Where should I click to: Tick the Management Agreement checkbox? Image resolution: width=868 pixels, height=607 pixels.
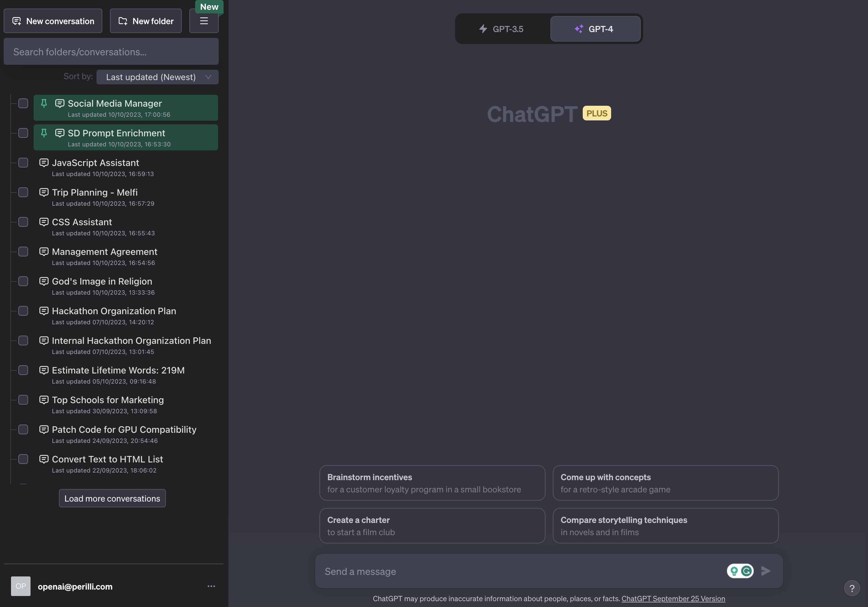[24, 252]
